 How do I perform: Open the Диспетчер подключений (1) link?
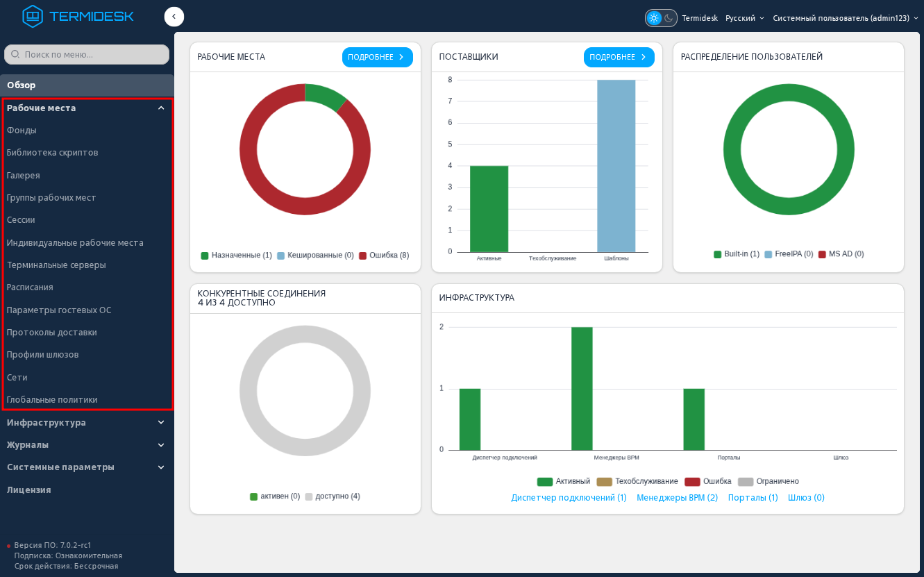(569, 498)
